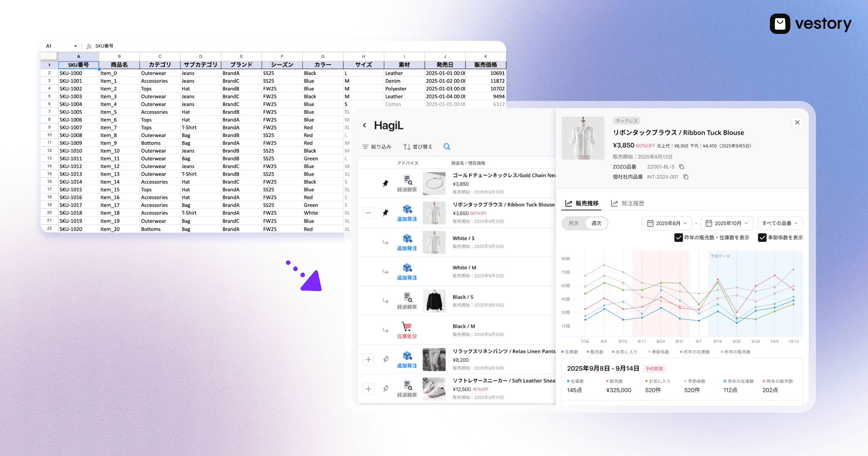This screenshot has width=868, height=456.
Task: Click the SKU-1000 cell in spreadsheet
Action: 78,73
